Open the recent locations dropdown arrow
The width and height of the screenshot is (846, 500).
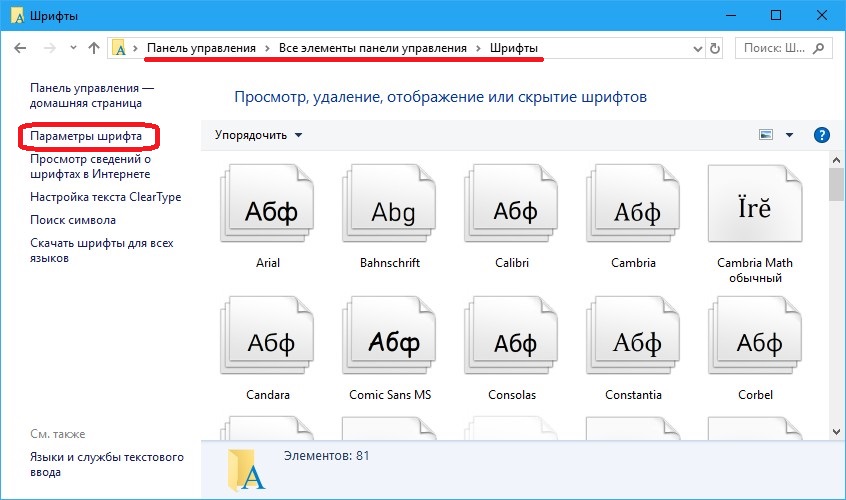click(x=73, y=48)
